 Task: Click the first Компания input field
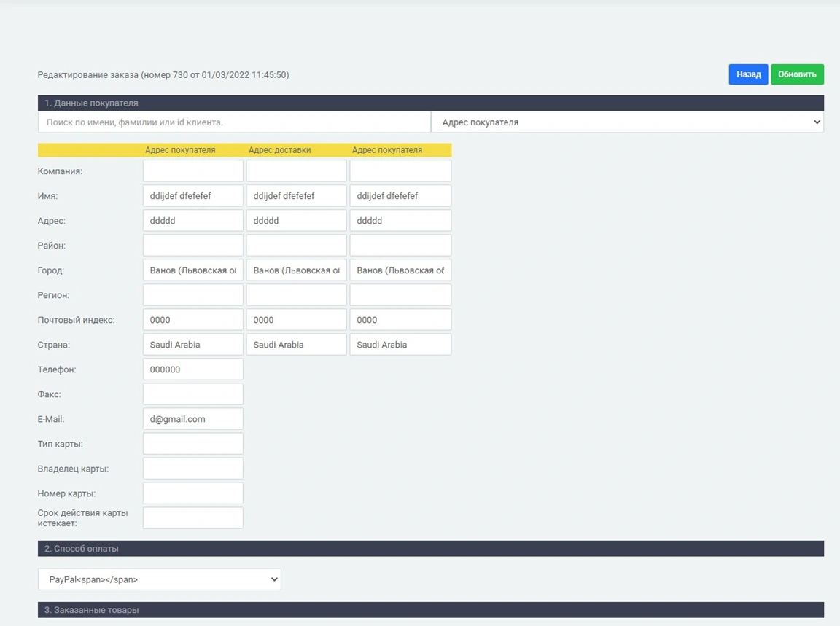[x=192, y=171]
